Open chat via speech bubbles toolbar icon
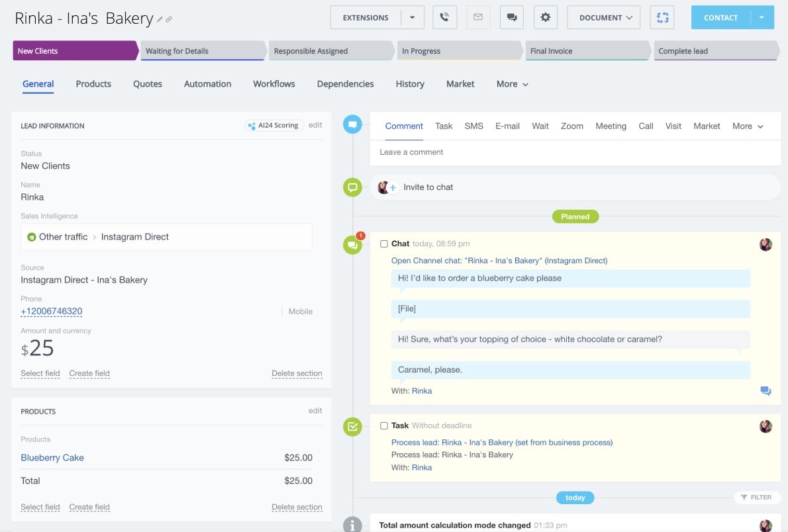 point(511,18)
